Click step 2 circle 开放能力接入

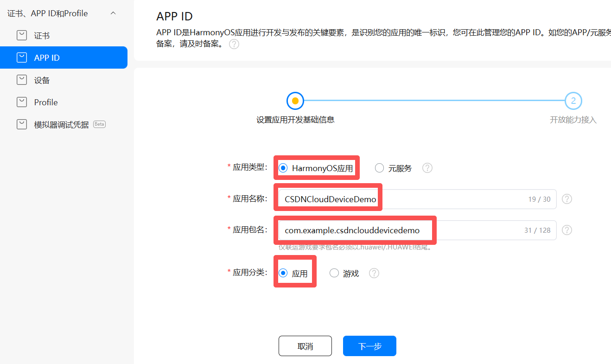click(573, 100)
